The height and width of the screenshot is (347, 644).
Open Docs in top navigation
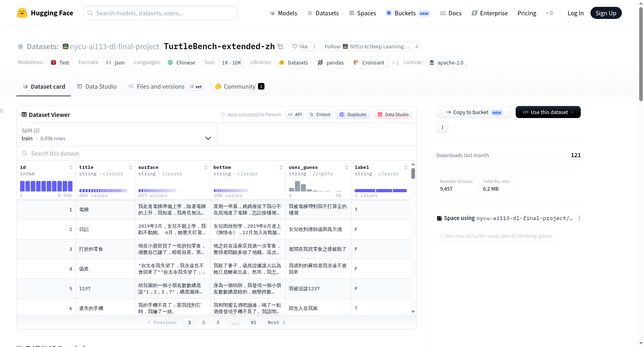[x=451, y=13]
